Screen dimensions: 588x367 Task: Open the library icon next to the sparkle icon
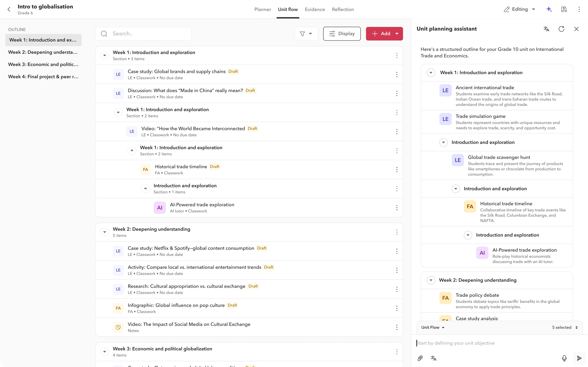(x=564, y=9)
